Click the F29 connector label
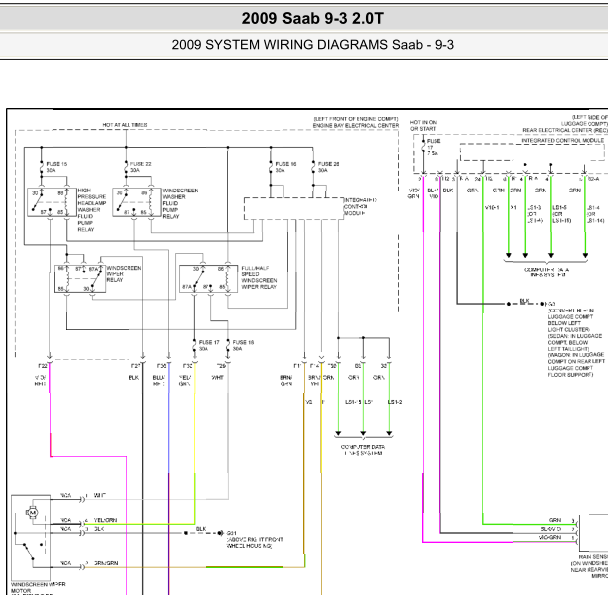Viewport: 608px width, 595px height. pyautogui.click(x=221, y=366)
